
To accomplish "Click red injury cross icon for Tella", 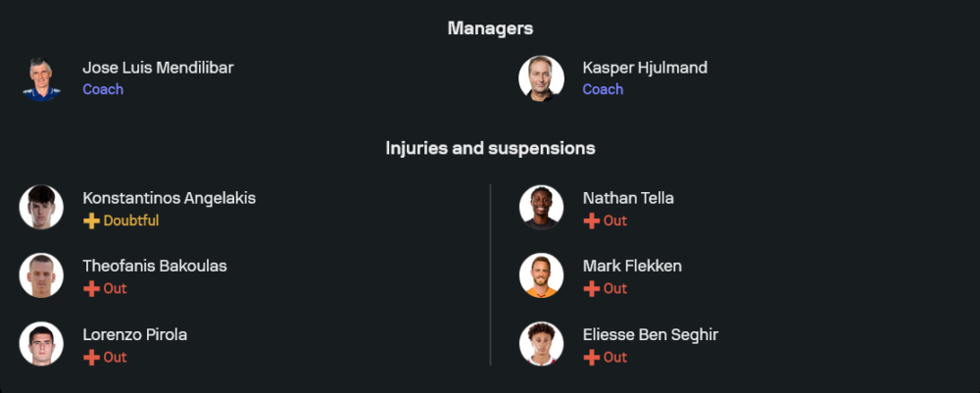I will click(x=591, y=221).
